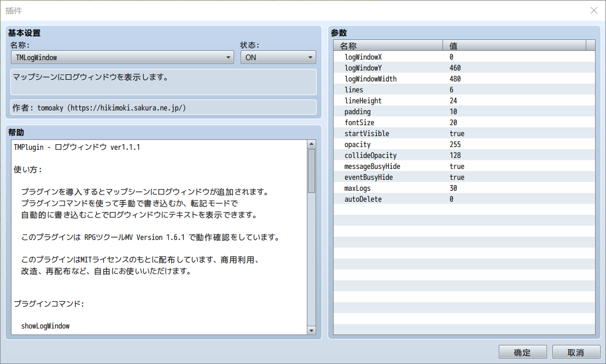Select the lines parameter row

(x=464, y=90)
